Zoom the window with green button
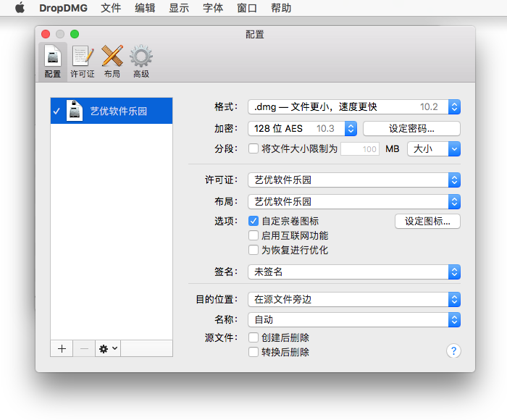The image size is (507, 420). [75, 34]
